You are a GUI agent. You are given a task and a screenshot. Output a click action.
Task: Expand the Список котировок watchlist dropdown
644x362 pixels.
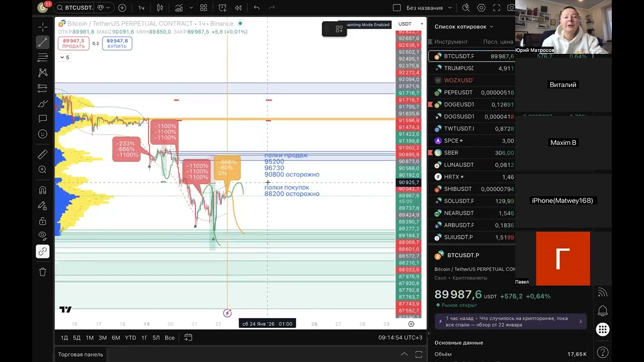464,27
